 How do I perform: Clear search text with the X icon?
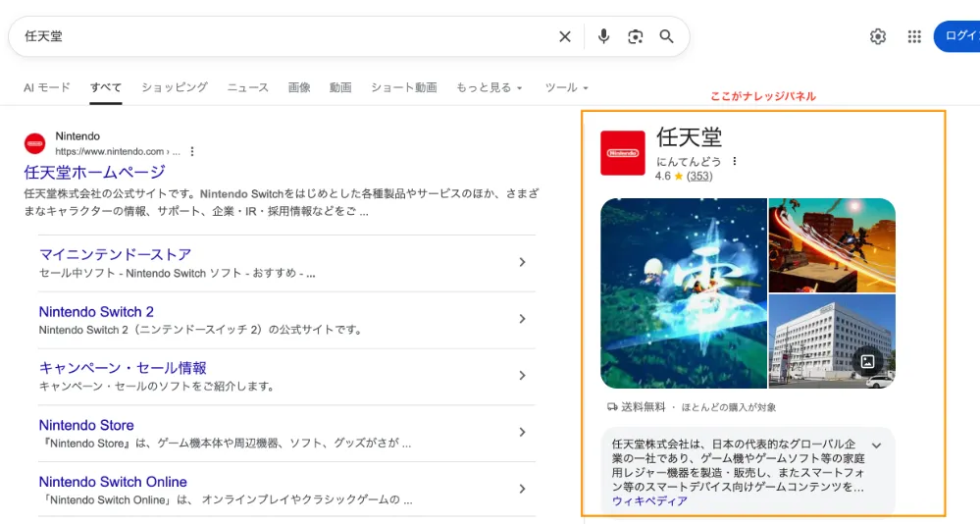(565, 36)
